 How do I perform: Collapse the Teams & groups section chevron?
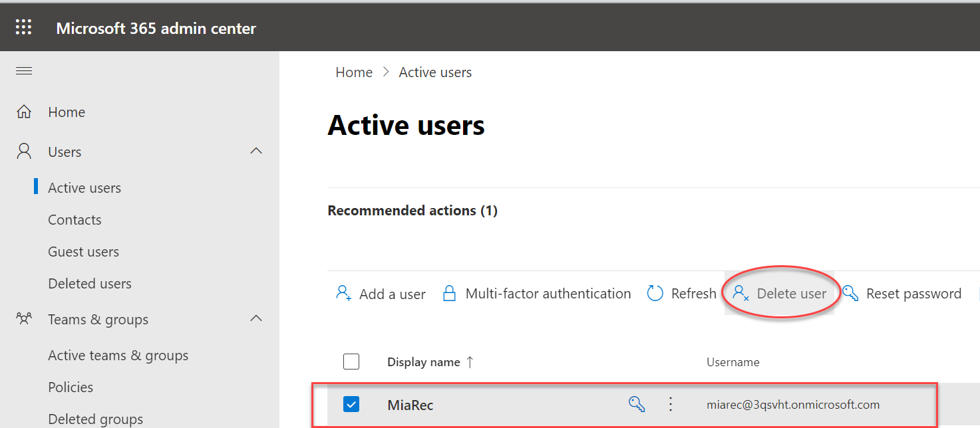[256, 318]
